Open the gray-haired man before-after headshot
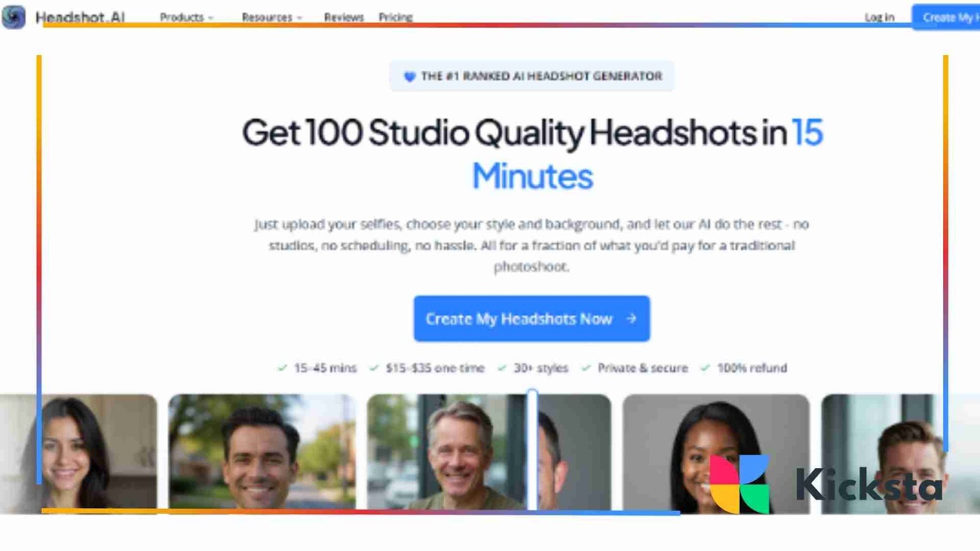 coord(489,453)
